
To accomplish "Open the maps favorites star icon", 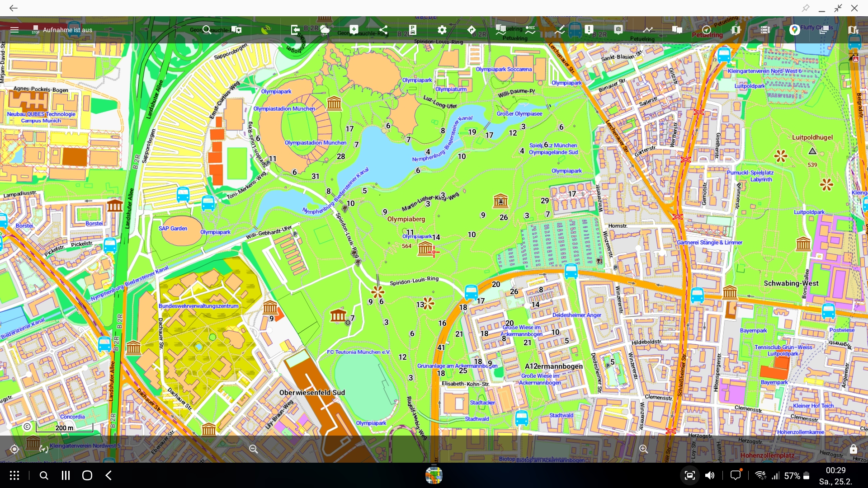I will click(236, 30).
